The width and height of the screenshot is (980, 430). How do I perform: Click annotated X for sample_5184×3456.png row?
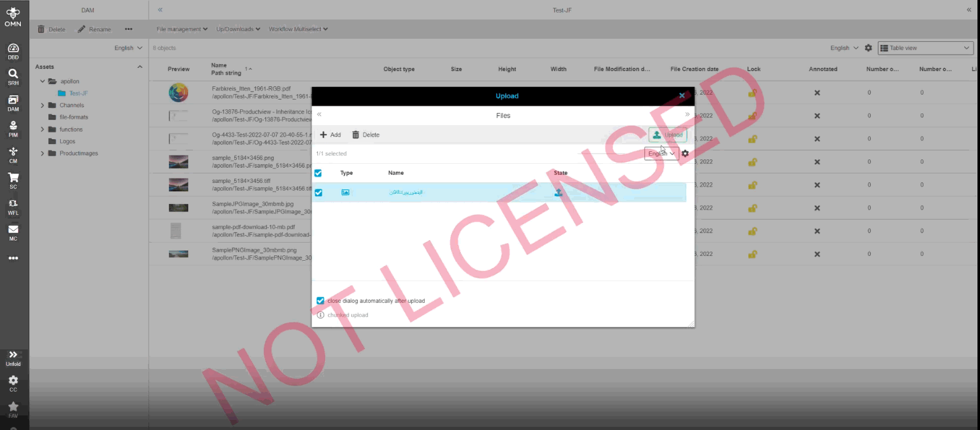(x=817, y=162)
